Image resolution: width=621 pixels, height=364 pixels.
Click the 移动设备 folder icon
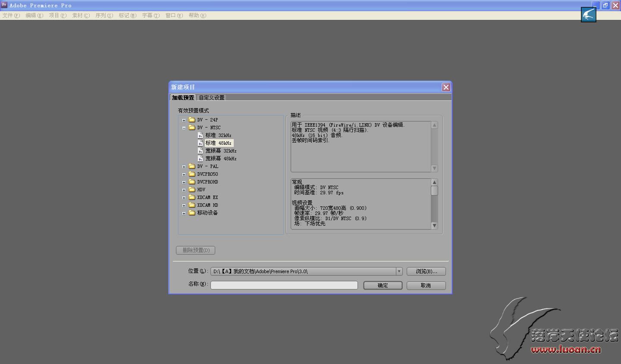coord(192,213)
